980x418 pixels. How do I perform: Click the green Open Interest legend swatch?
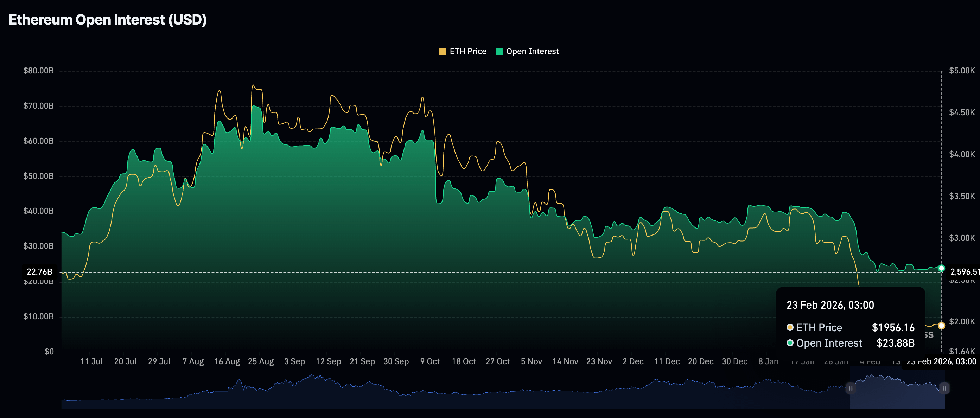[499, 52]
